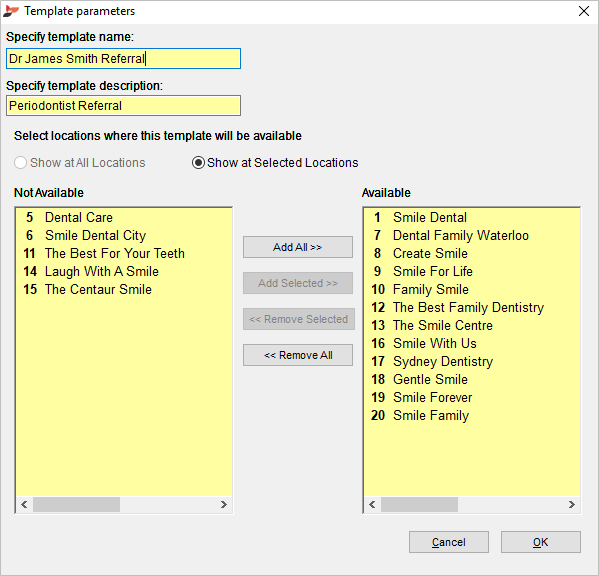Focus the template description field
The image size is (599, 576).
pos(123,105)
